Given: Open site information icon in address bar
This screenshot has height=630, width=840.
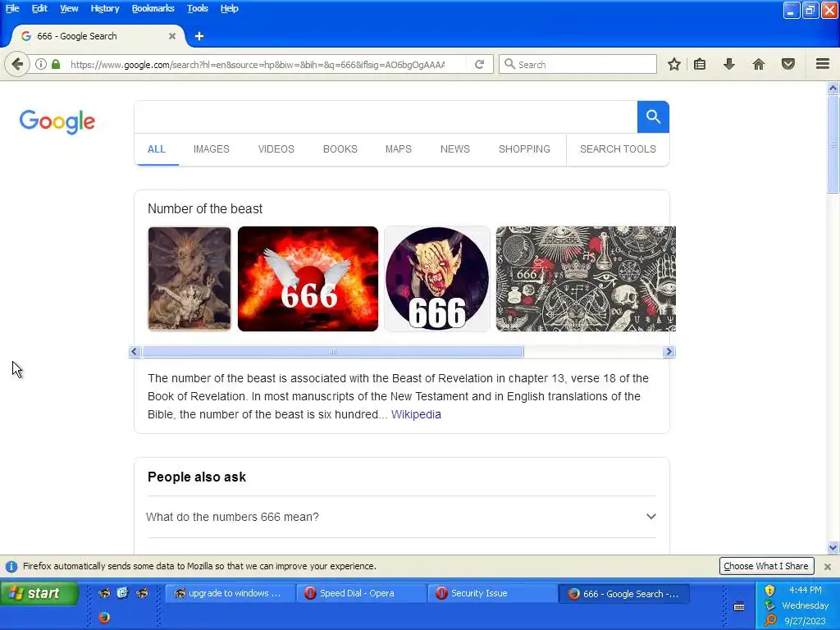Looking at the screenshot, I should pyautogui.click(x=41, y=64).
